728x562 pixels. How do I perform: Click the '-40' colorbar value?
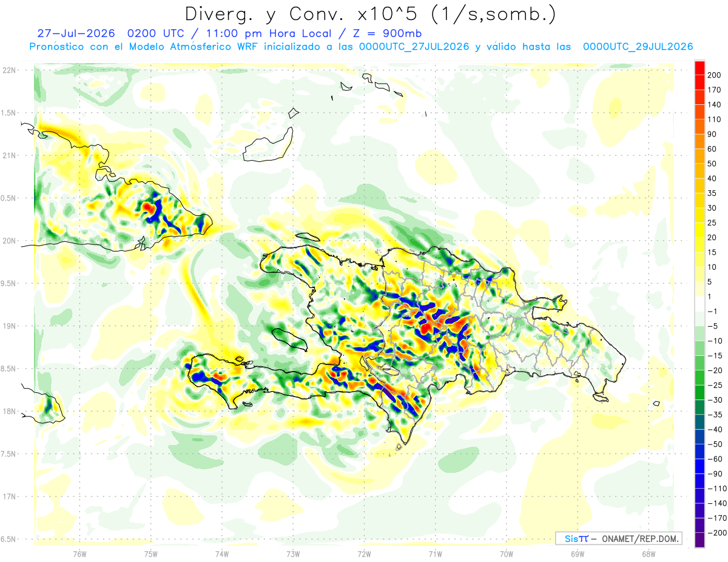pyautogui.click(x=715, y=429)
